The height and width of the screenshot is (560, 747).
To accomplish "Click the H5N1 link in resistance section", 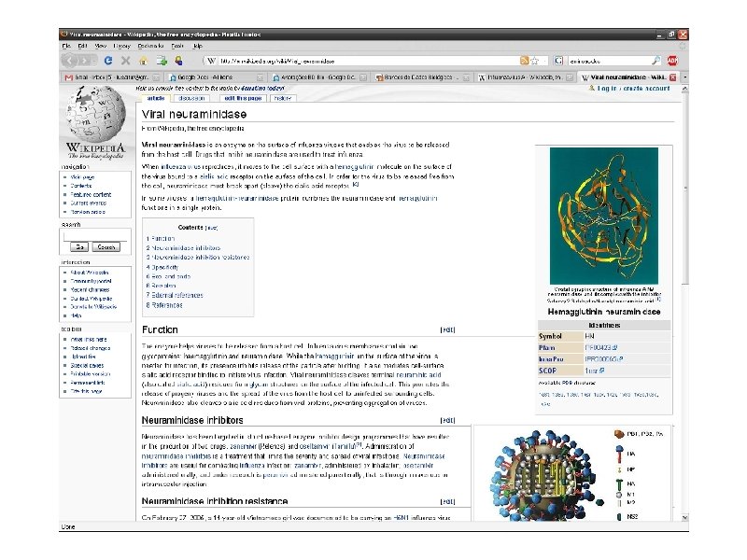I will pyautogui.click(x=402, y=518).
